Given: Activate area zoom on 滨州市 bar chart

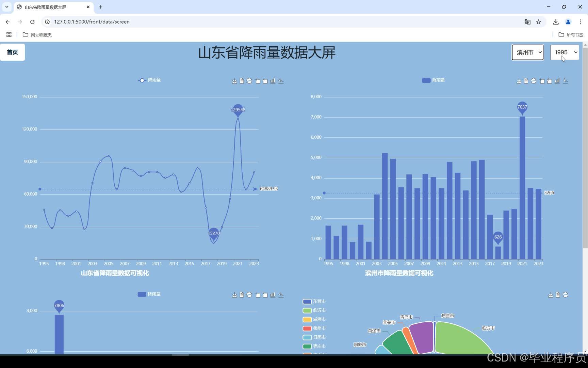Looking at the screenshot, I should coord(542,81).
